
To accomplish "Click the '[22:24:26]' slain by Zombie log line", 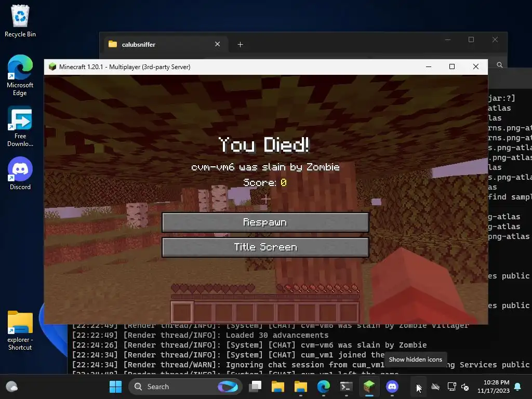I will click(249, 345).
